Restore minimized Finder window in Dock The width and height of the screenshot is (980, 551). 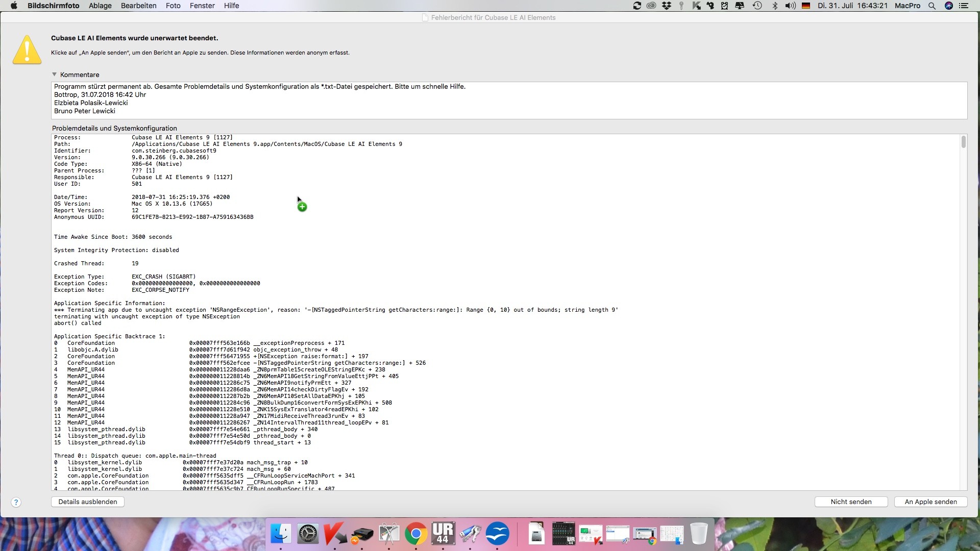pos(672,534)
